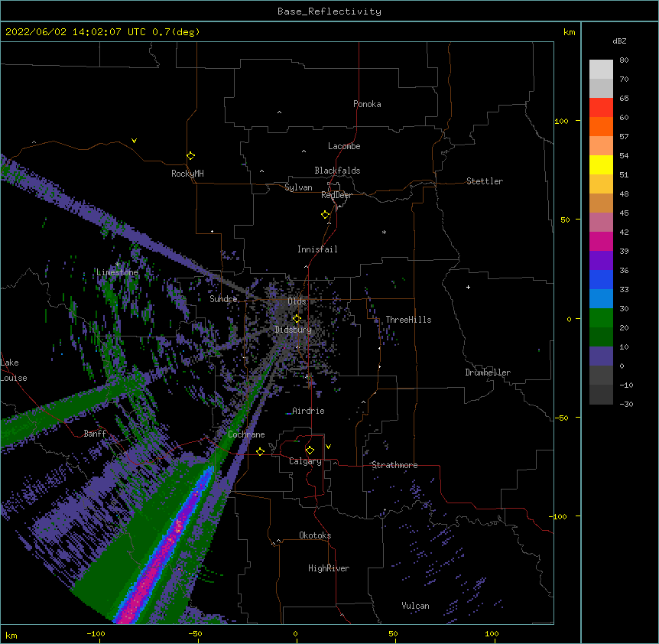The image size is (659, 644).
Task: Choose the light blue 30–33 dBZ legend swatch
Action: [x=601, y=298]
